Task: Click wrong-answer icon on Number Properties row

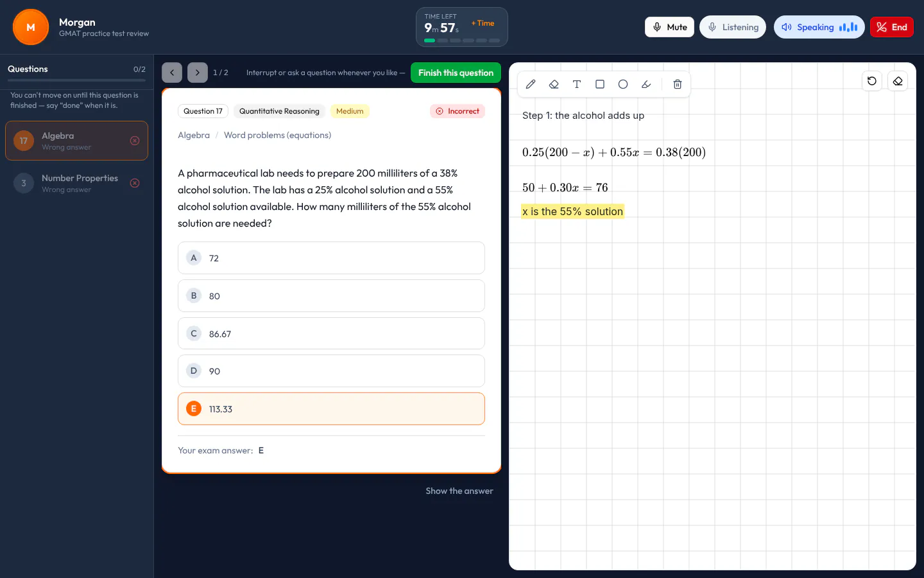Action: tap(135, 183)
